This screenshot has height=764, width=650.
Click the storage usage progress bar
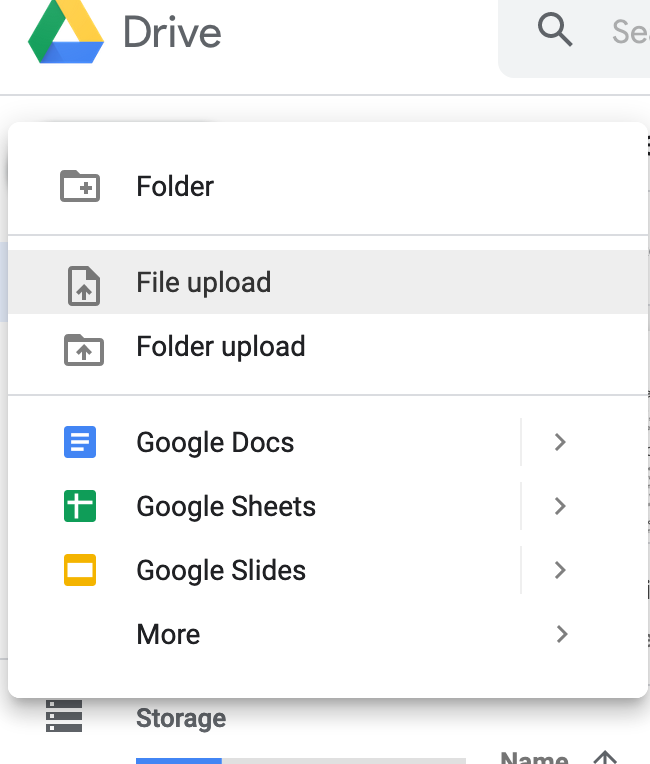[x=301, y=761]
